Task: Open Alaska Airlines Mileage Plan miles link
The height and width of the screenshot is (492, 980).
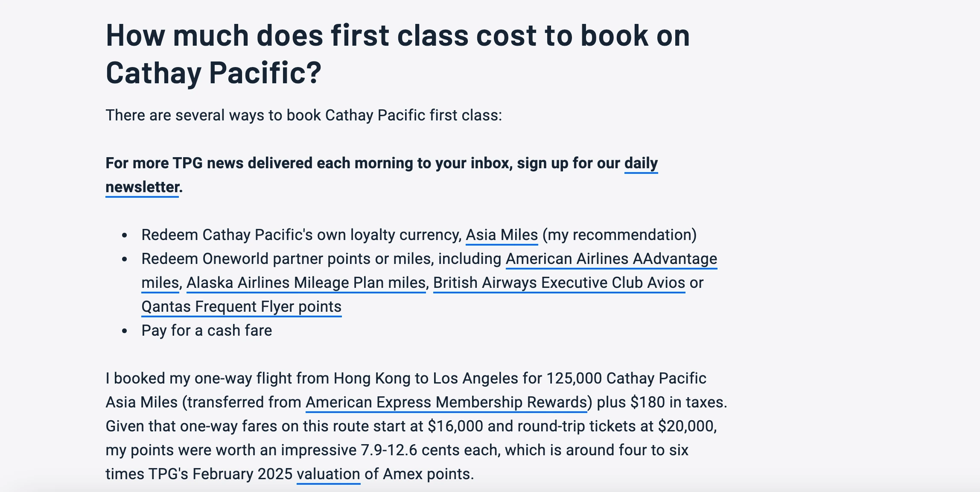Action: pyautogui.click(x=306, y=283)
